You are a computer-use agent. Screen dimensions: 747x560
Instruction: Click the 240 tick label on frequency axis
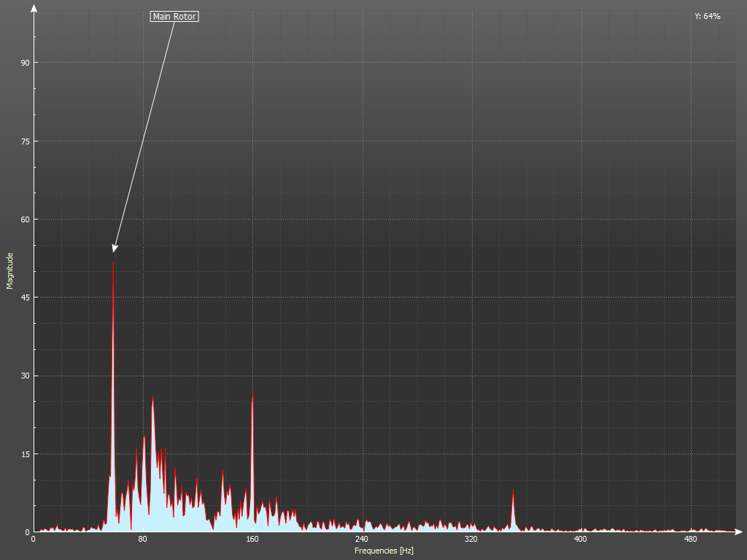362,540
